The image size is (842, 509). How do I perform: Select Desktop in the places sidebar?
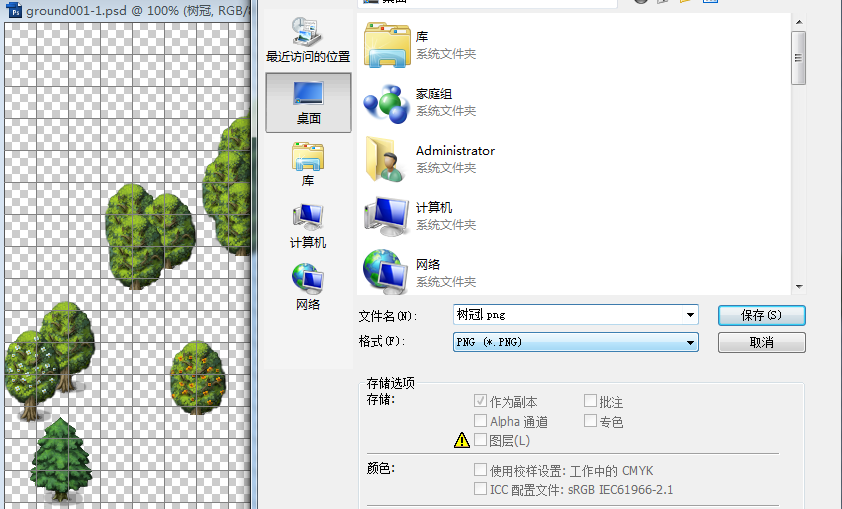tap(308, 103)
